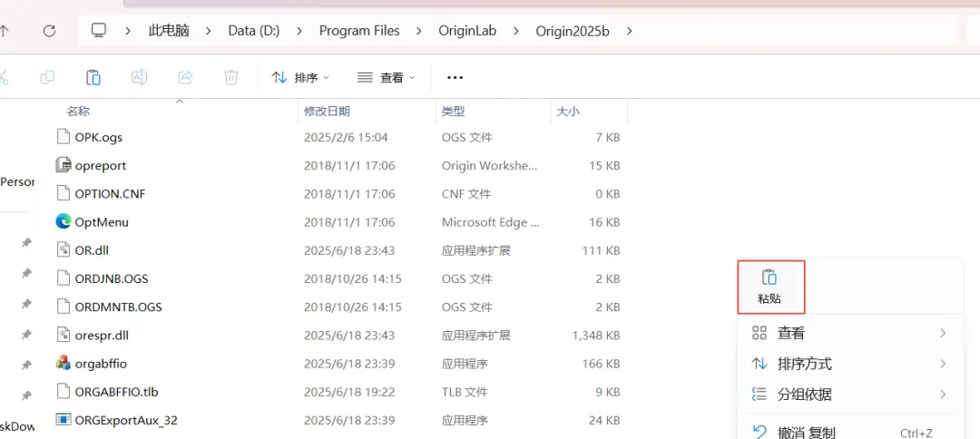Click the ORGExportAux_32 application icon
The height and width of the screenshot is (439, 980).
point(63,420)
